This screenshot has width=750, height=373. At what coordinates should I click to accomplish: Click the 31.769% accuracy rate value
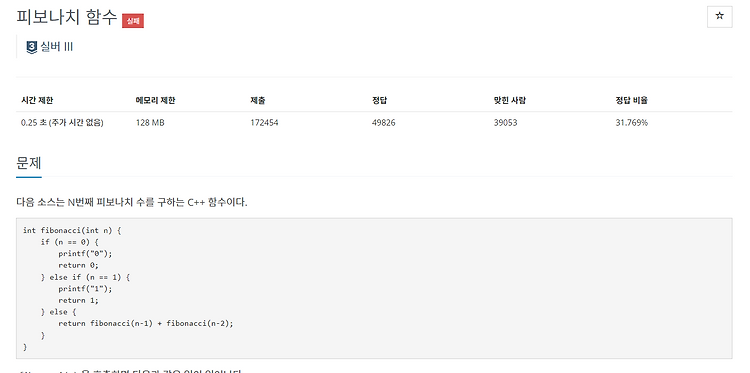pyautogui.click(x=631, y=123)
